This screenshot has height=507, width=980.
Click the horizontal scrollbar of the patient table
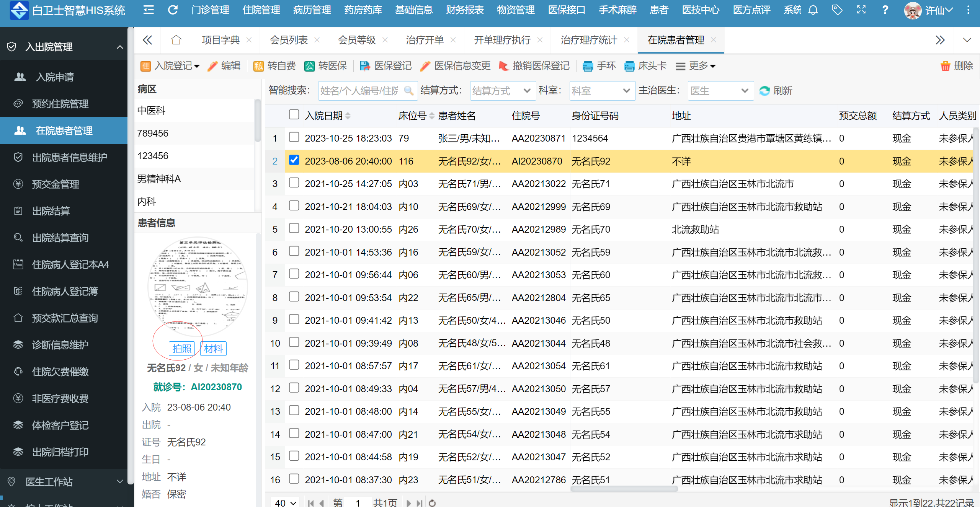pyautogui.click(x=624, y=489)
